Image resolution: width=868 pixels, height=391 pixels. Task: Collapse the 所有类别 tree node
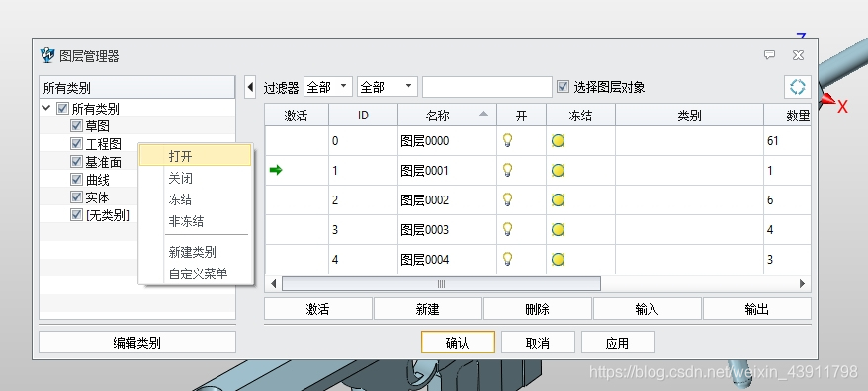46,108
